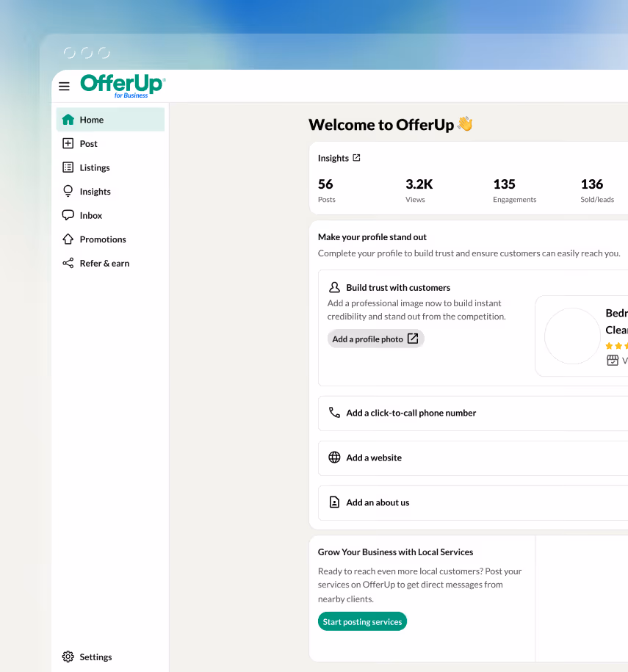Open Insights in the sidebar menu

pyautogui.click(x=110, y=192)
